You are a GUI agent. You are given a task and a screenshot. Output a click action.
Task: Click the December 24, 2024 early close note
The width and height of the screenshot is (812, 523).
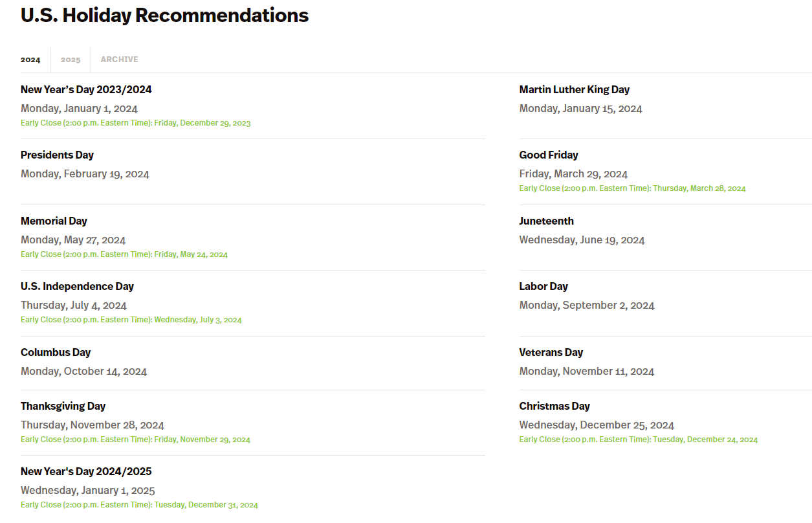[x=638, y=440]
